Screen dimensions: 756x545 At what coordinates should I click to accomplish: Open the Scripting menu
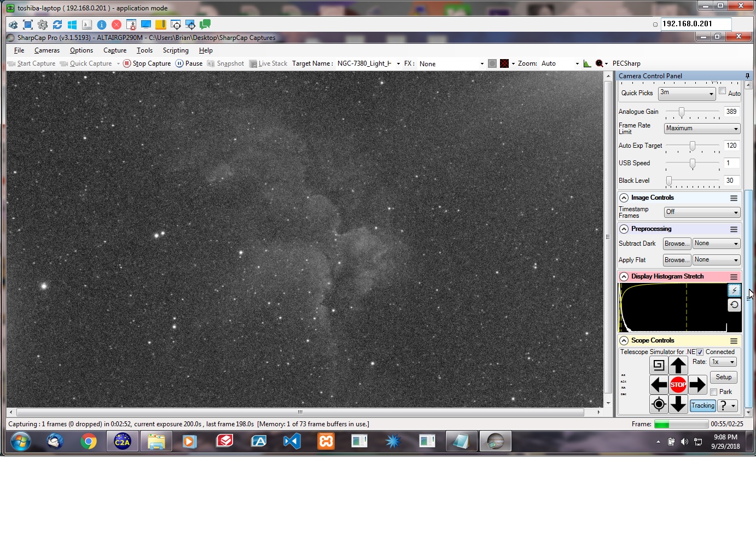[176, 50]
